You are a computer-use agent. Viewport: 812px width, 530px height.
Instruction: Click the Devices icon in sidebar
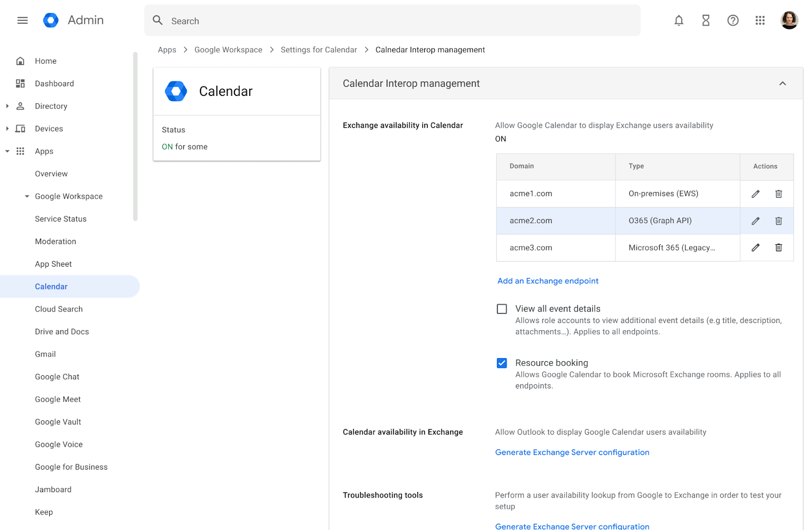point(20,128)
